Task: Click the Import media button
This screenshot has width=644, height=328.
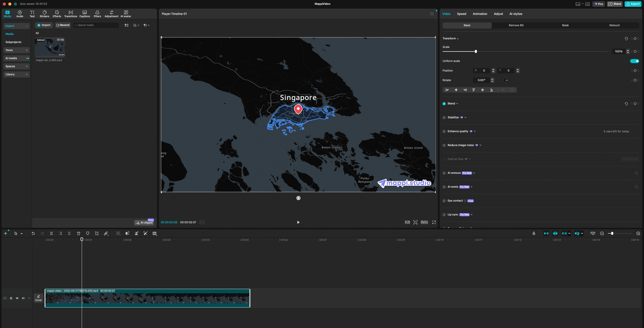Action: 44,25
